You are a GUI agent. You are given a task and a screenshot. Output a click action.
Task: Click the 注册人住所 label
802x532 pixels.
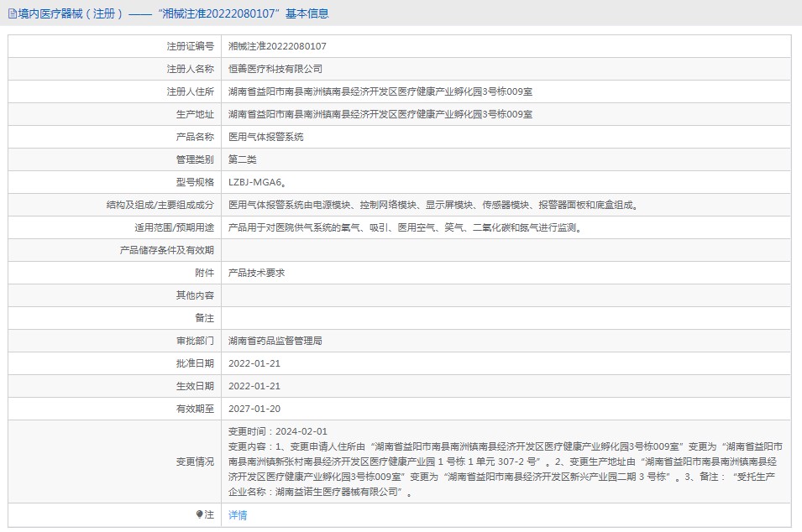pos(191,91)
